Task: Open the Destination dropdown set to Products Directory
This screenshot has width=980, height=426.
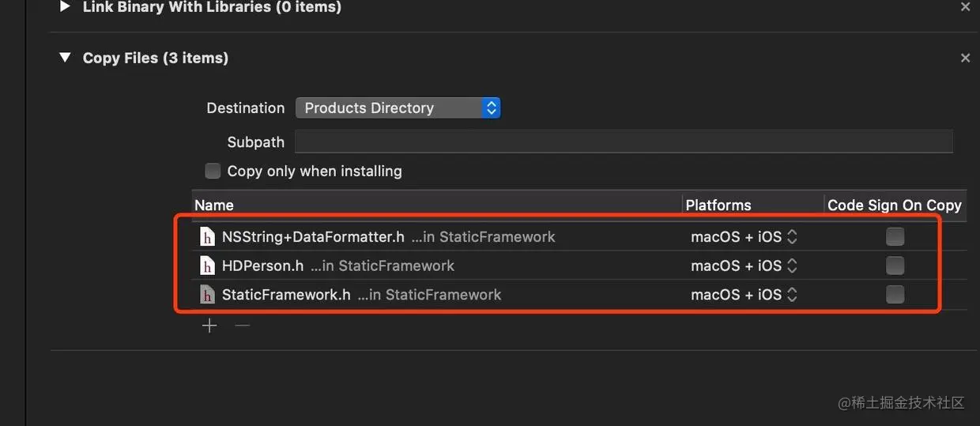Action: (398, 107)
